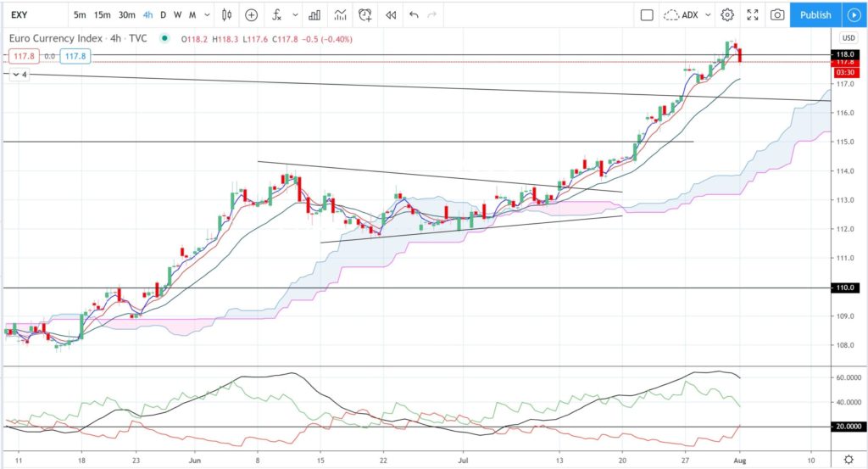Open the ADX layout dropdown chevron
The image size is (868, 469).
708,15
